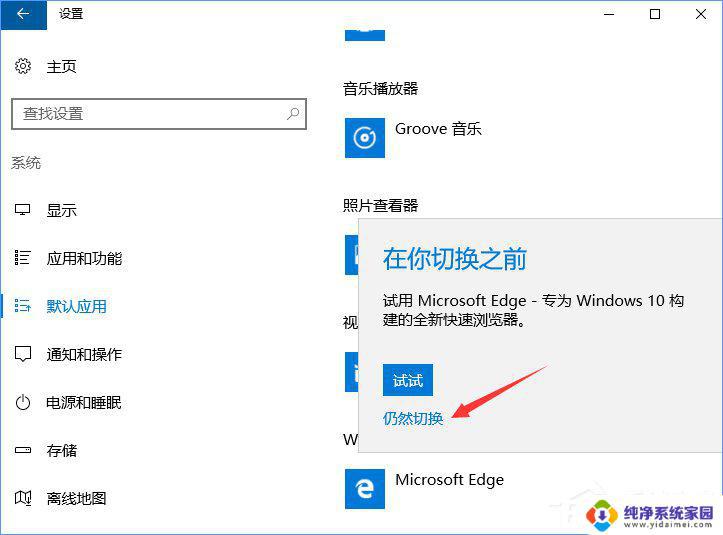Click the 查找设置 search box
Screen dimensions: 723x535
click(x=159, y=113)
